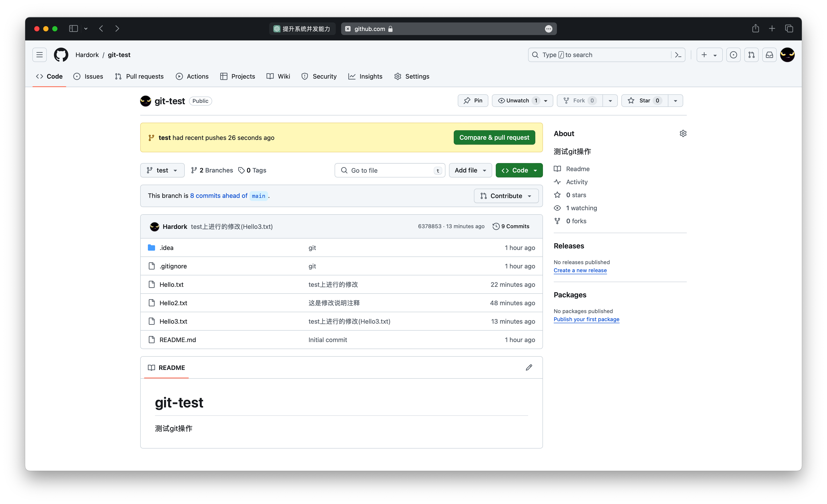Open 8 commits ahead of link

coord(218,196)
